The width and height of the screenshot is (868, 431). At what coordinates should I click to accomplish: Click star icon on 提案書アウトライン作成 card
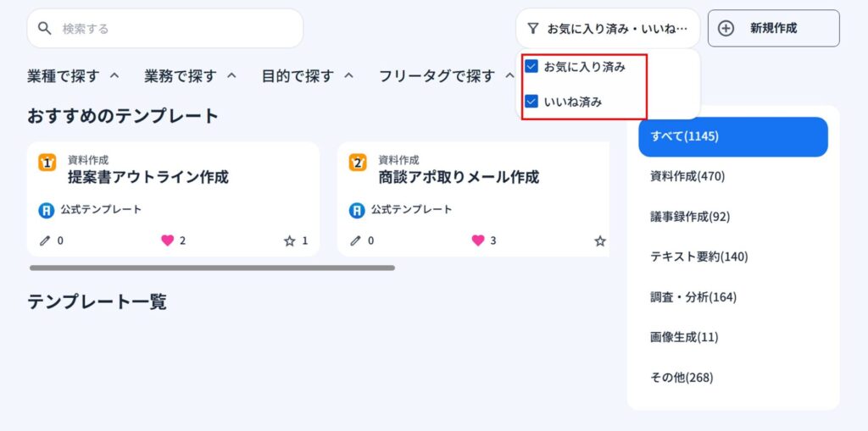(x=289, y=240)
